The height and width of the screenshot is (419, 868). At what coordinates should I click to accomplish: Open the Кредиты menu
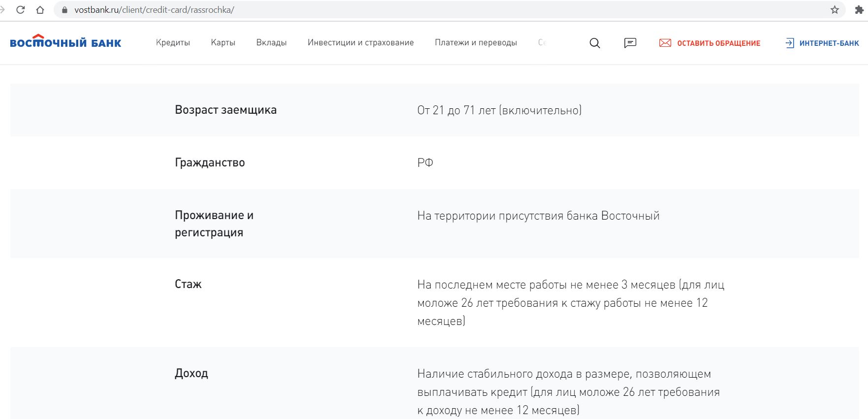click(173, 42)
